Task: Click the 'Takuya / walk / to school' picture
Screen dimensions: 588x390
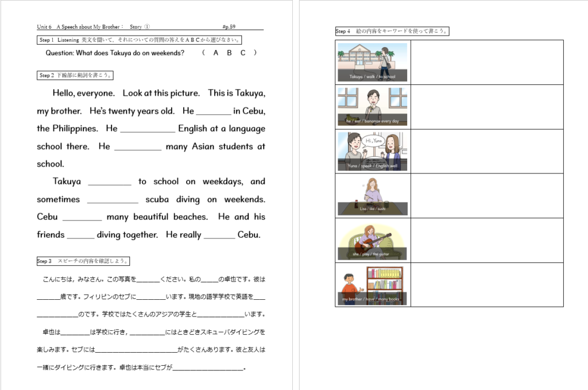Action: point(372,62)
